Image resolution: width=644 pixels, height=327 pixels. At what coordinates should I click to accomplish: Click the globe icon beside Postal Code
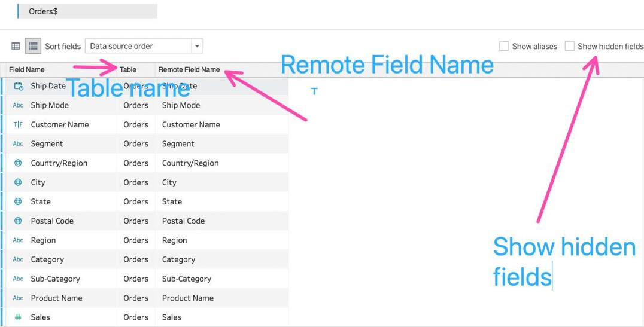pos(18,221)
